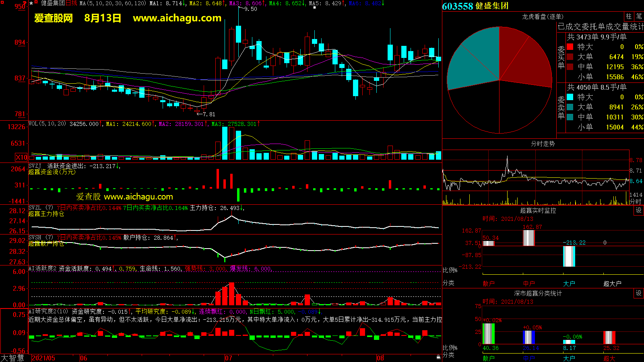Click the 大智慧 logo label

tap(12, 358)
